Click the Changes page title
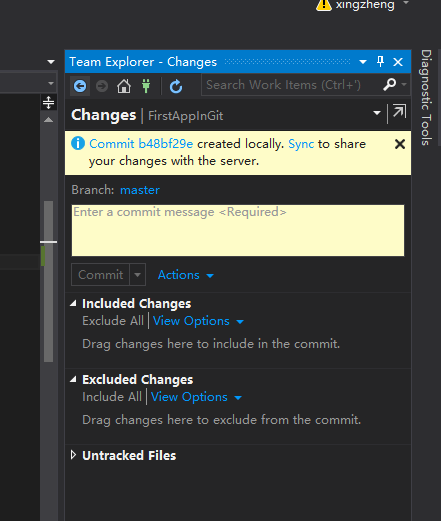The height and width of the screenshot is (521, 441). (x=103, y=115)
